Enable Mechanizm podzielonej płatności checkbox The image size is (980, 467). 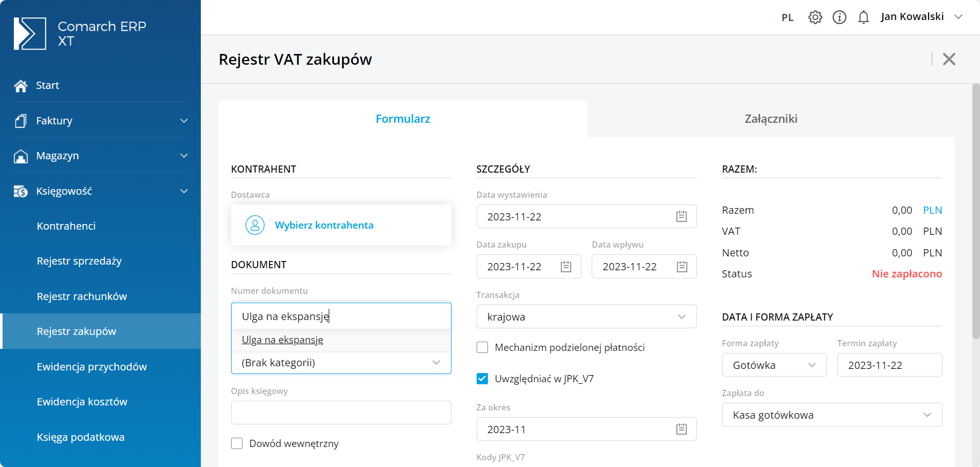(482, 347)
